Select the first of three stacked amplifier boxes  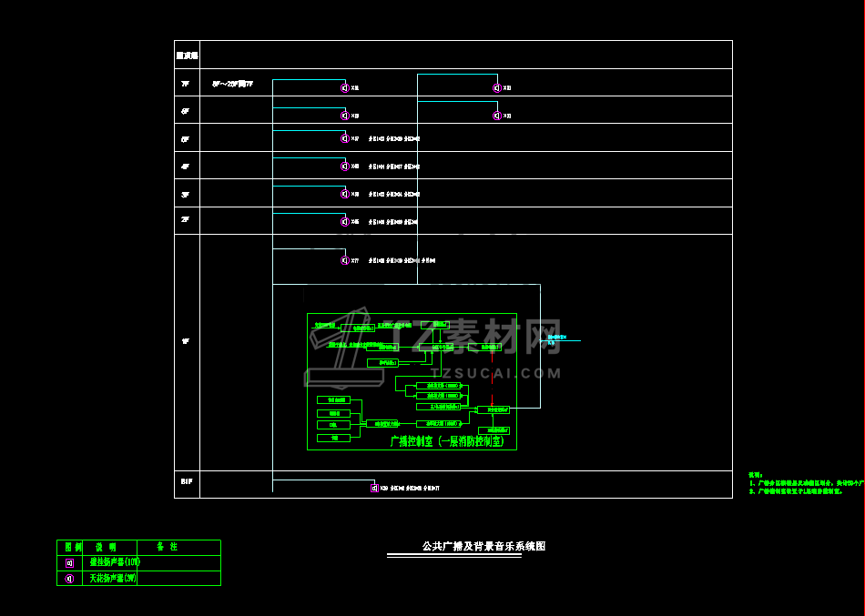click(x=439, y=386)
